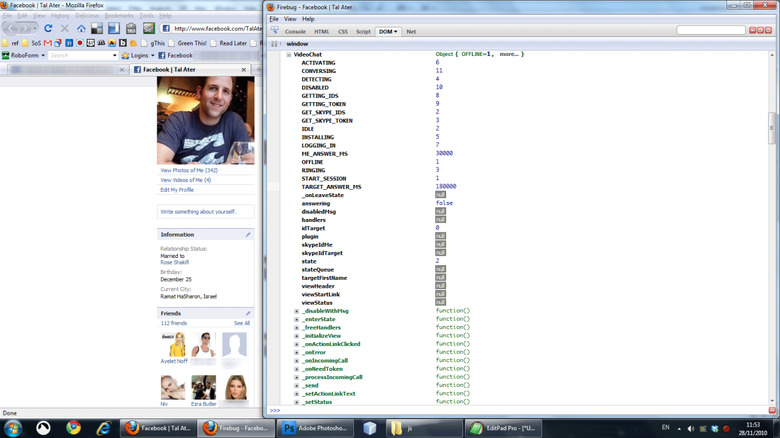Switch to the Firebug Console tab
The image size is (780, 438).
(x=295, y=32)
